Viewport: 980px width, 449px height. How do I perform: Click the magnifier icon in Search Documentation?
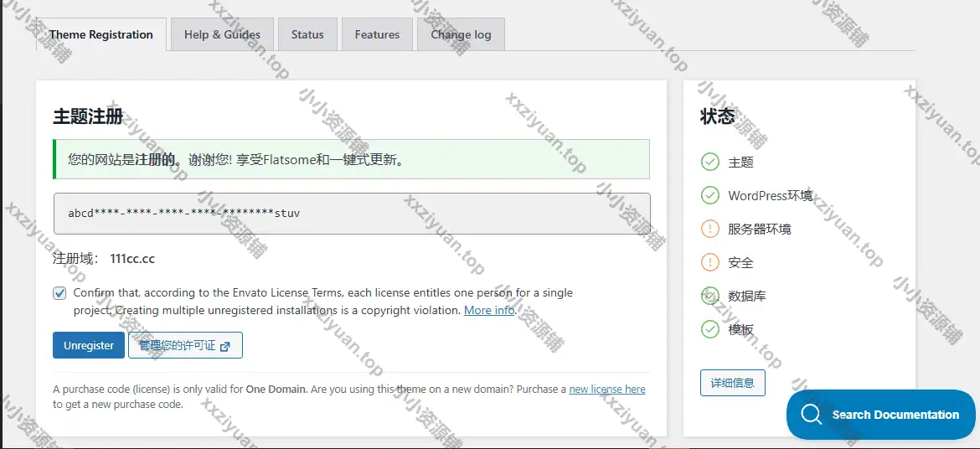point(811,415)
